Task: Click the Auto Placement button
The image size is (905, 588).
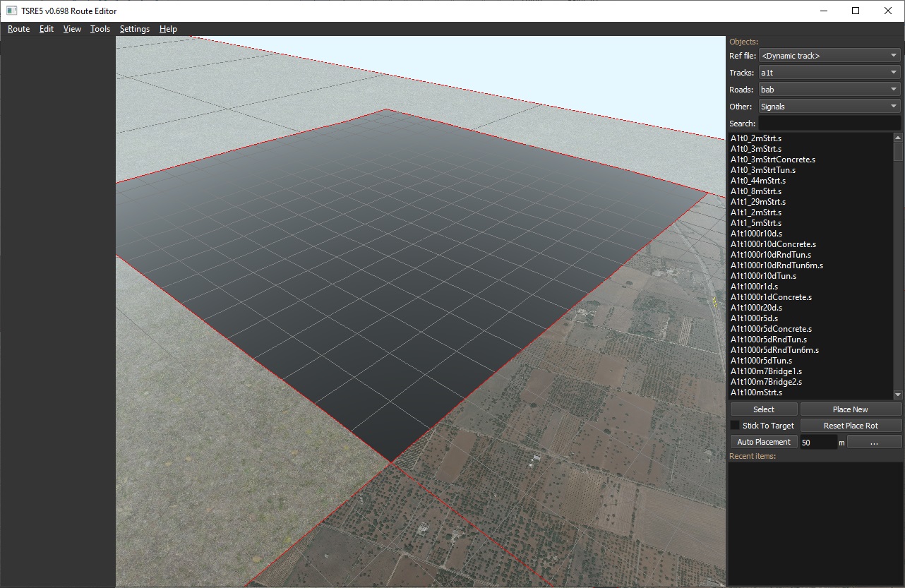Action: click(764, 442)
